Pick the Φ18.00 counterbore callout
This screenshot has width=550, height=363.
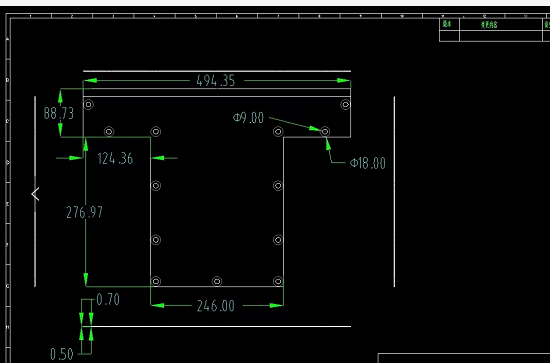[x=368, y=163]
